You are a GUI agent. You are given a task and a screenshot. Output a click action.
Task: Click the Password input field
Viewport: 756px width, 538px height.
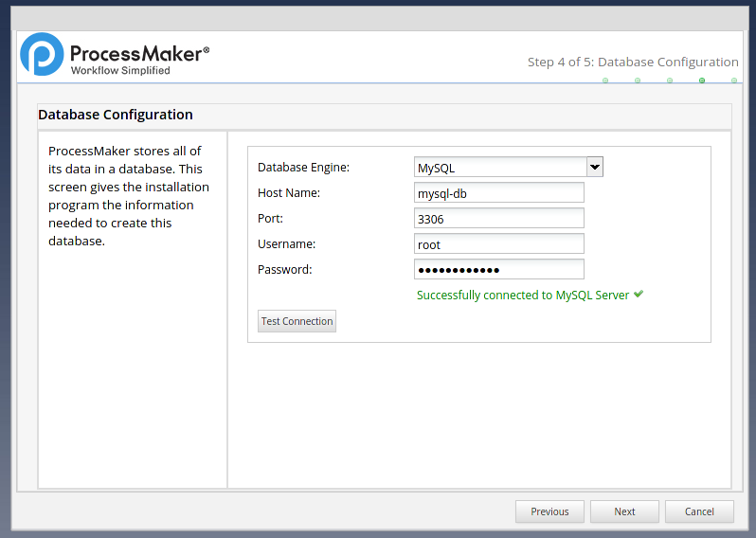(499, 270)
